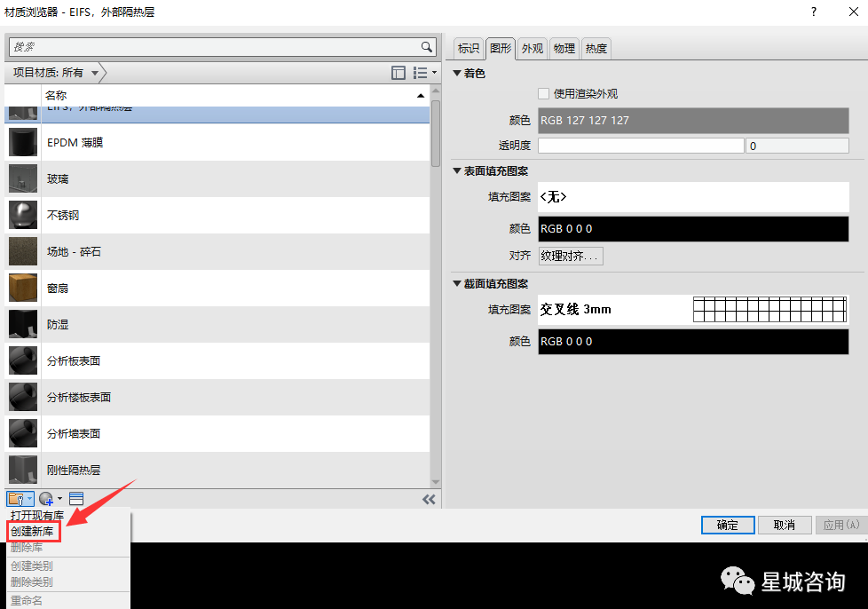Collapse the 着色 section
The width and height of the screenshot is (868, 609).
click(x=458, y=74)
